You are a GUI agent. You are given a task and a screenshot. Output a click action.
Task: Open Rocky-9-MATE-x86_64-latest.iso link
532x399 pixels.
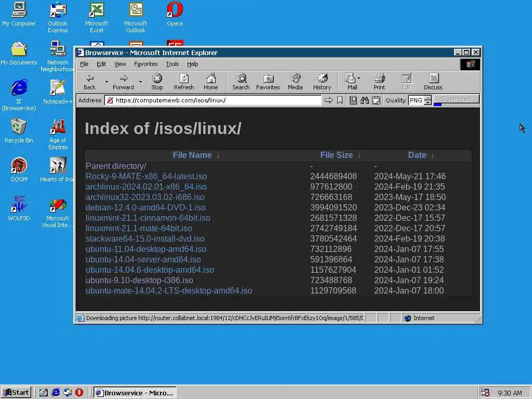click(x=146, y=177)
